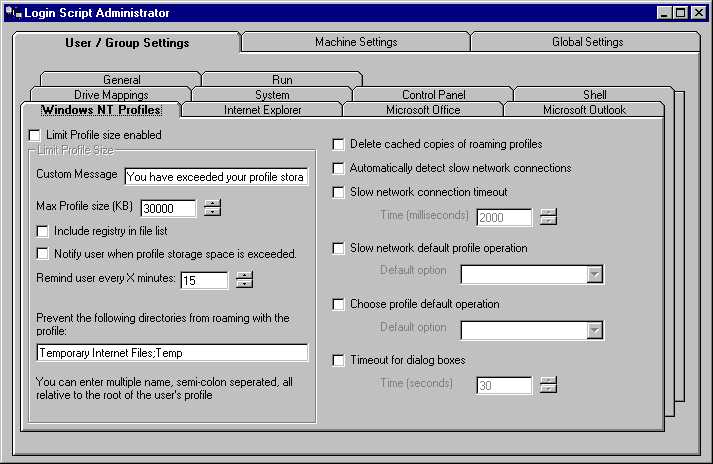The image size is (713, 464).
Task: Select the Drive Mappings tab
Action: [x=111, y=95]
